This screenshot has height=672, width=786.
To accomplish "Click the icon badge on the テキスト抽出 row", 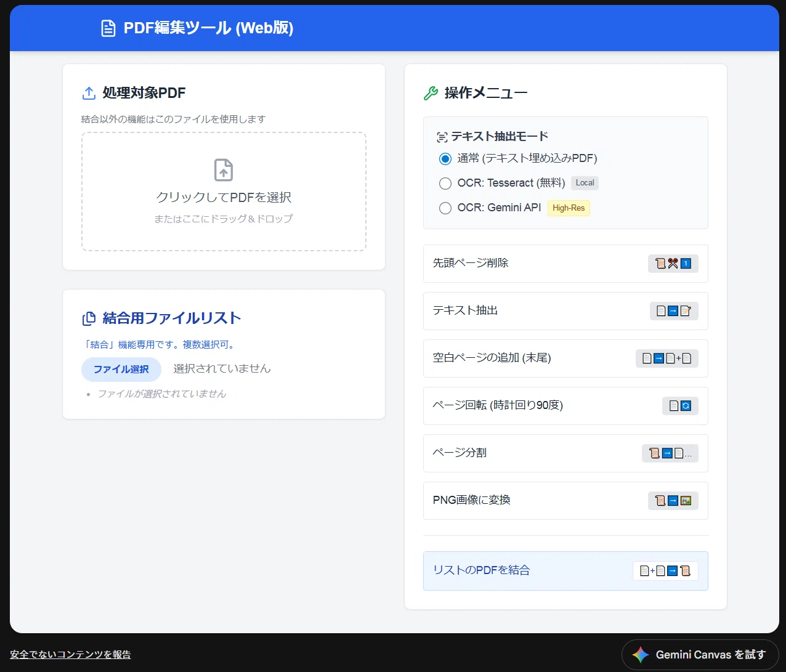I will point(674,311).
